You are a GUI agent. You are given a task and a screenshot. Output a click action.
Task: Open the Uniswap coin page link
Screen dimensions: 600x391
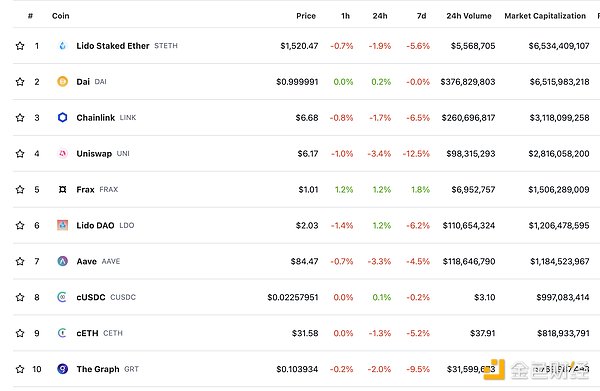point(94,153)
